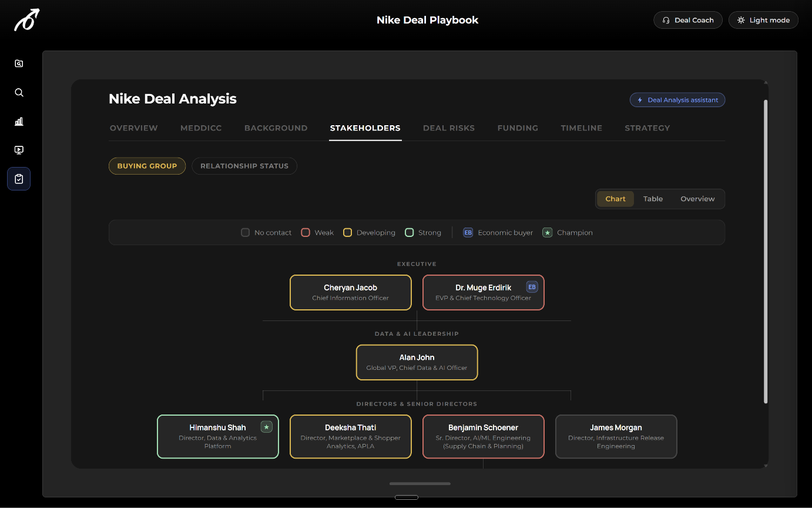This screenshot has height=508, width=812.
Task: Click the DIRECTORS & SENIOR DIRECTORS label
Action: coord(417,404)
